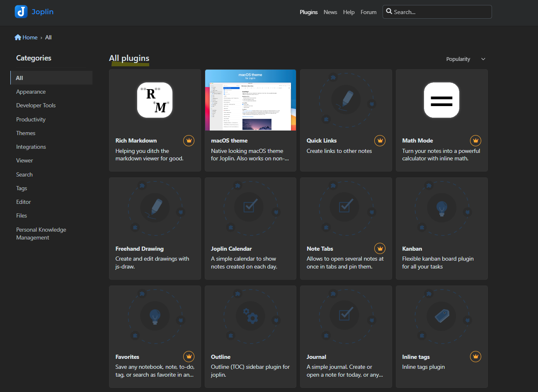The image size is (538, 392).
Task: Open the Inline tags plugin title
Action: pyautogui.click(x=416, y=357)
